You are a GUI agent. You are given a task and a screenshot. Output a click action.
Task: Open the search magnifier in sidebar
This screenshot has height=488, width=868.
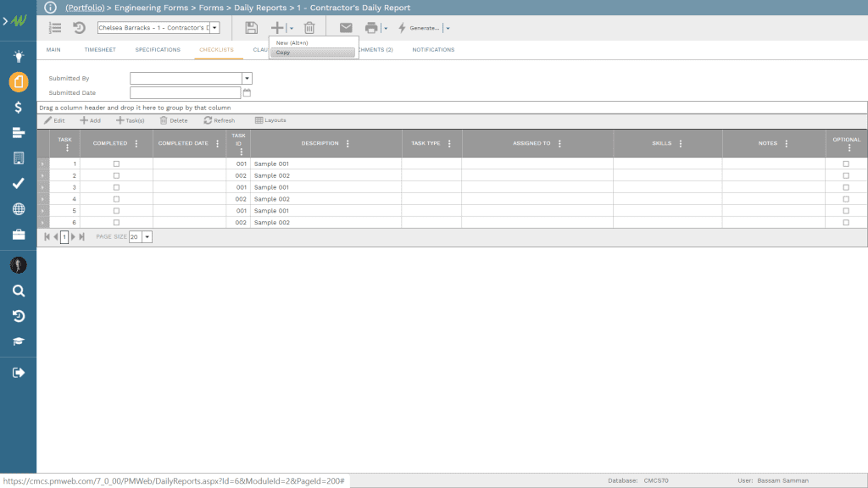(19, 291)
